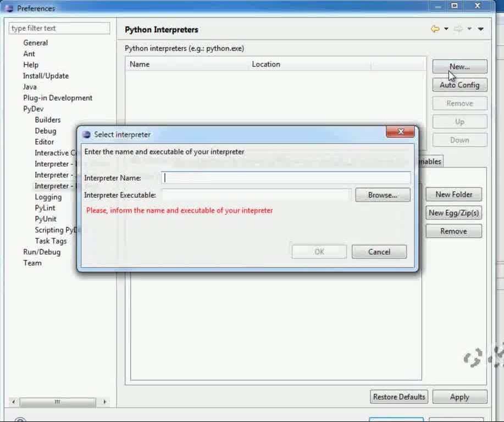Open the back history dropdown arrow
504x422 pixels.
click(446, 29)
